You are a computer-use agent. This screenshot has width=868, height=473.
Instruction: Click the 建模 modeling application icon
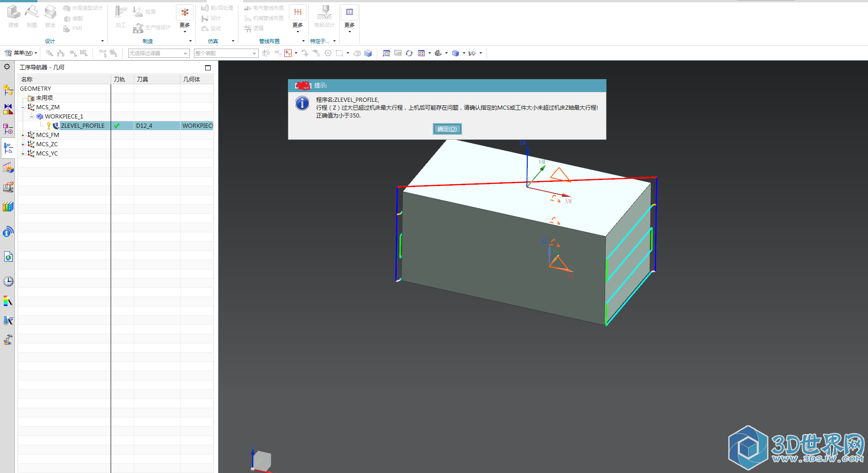click(13, 16)
